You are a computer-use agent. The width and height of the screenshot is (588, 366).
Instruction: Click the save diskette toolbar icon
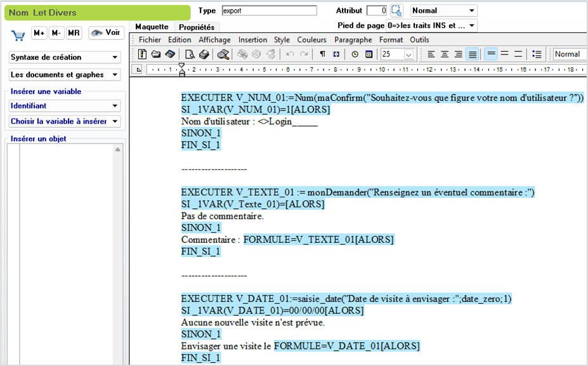pos(170,55)
